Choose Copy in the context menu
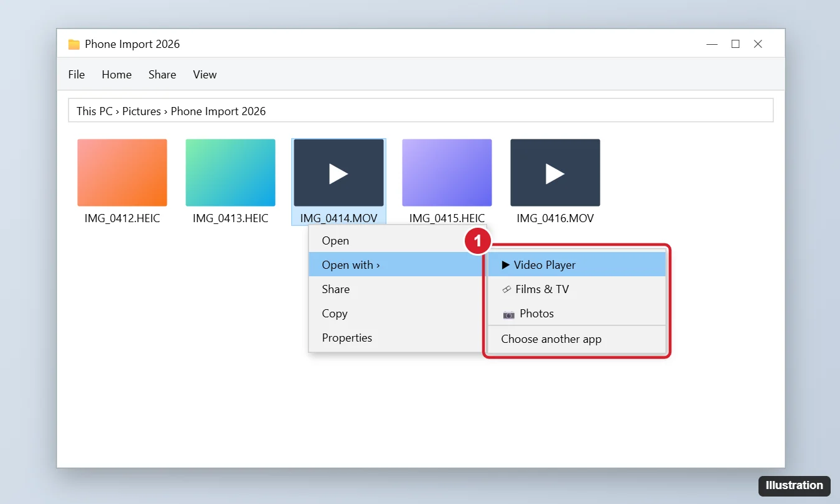This screenshot has width=840, height=504. coord(396,314)
